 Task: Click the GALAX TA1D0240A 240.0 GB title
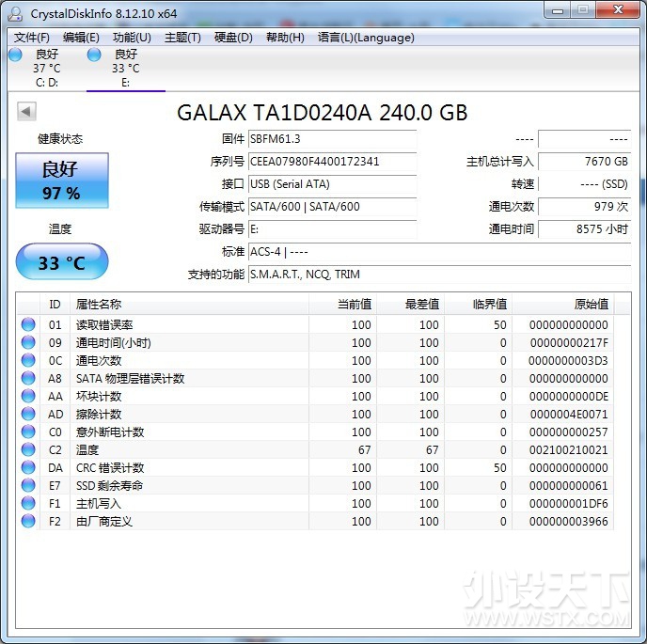point(323,113)
